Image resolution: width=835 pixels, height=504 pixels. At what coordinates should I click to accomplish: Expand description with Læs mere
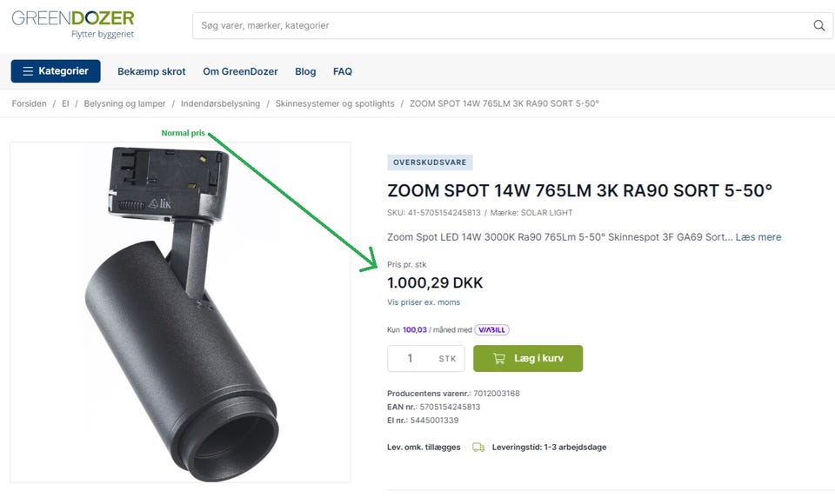(x=758, y=237)
